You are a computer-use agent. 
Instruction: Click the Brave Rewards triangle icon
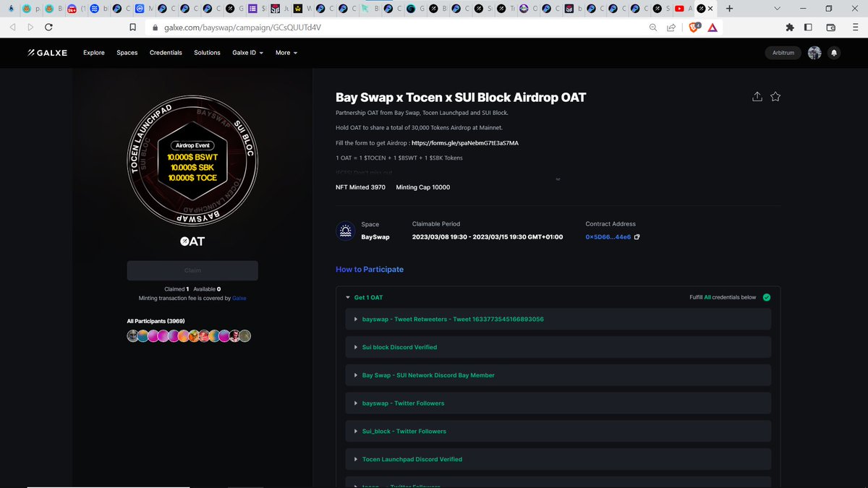(x=712, y=27)
